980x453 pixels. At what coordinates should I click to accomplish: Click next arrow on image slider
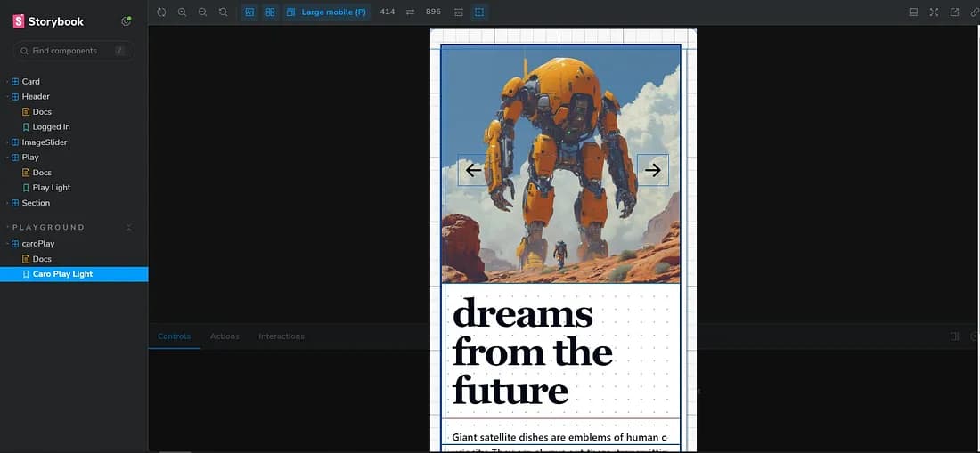(652, 170)
